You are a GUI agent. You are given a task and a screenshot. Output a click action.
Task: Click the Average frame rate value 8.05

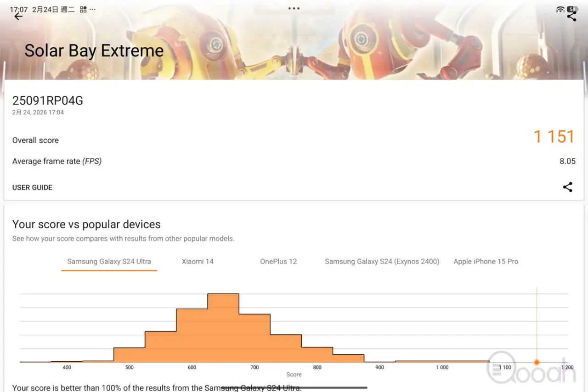tap(567, 161)
